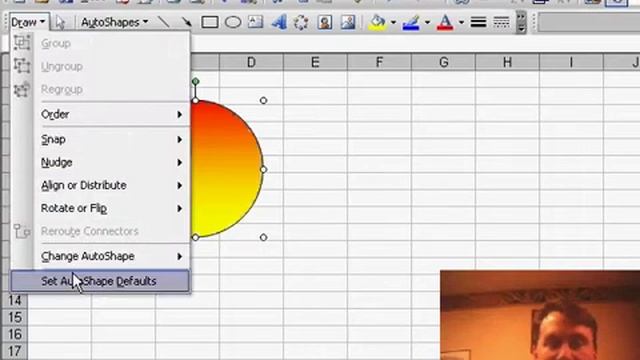Select the Rectangle tool

210,22
